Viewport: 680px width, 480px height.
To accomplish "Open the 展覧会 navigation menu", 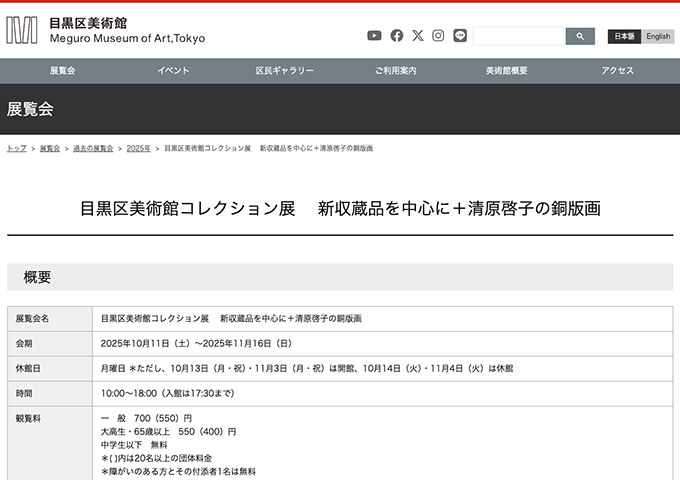I will [x=62, y=71].
